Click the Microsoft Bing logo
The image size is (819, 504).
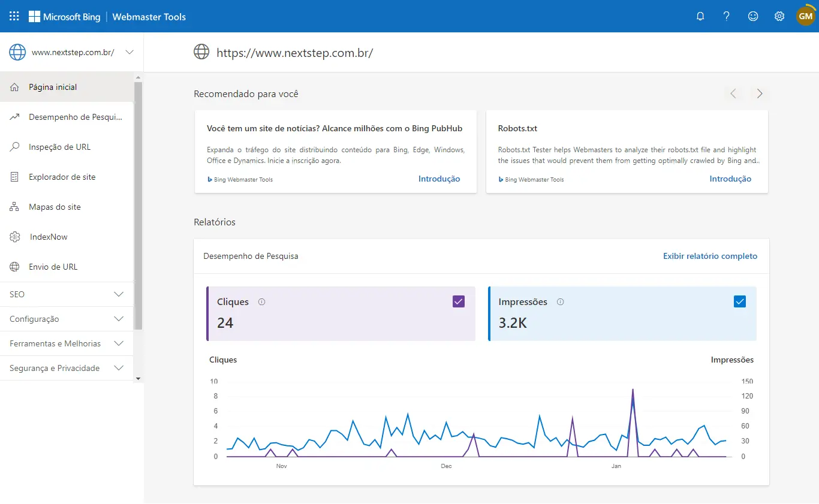(65, 17)
